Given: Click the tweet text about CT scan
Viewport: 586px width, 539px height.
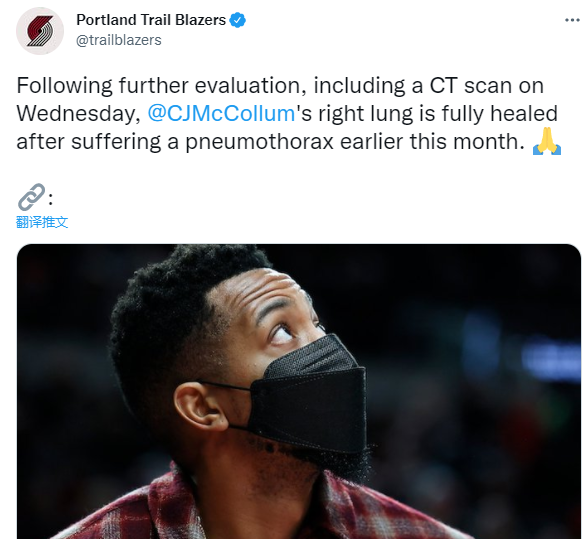Looking at the screenshot, I should tap(288, 114).
